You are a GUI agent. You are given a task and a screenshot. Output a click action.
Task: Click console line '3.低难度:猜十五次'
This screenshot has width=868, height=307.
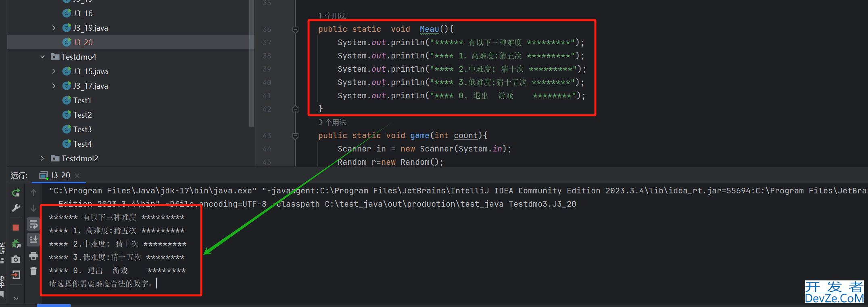tap(117, 257)
